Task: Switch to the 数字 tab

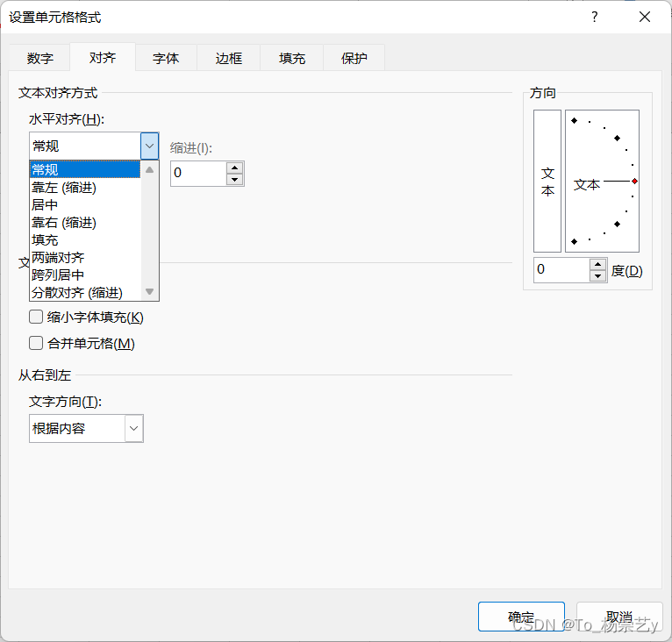Action: pos(39,58)
